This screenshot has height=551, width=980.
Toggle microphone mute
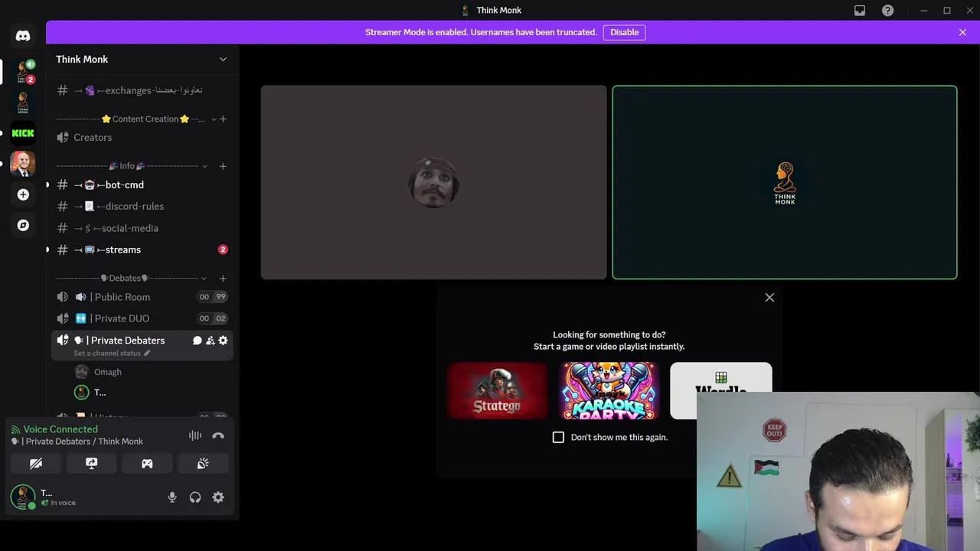point(172,497)
